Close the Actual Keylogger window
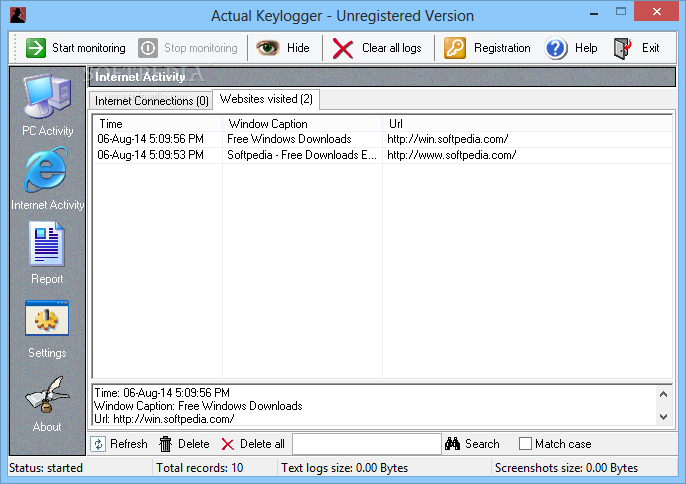Image resolution: width=686 pixels, height=484 pixels. pyautogui.click(x=656, y=12)
